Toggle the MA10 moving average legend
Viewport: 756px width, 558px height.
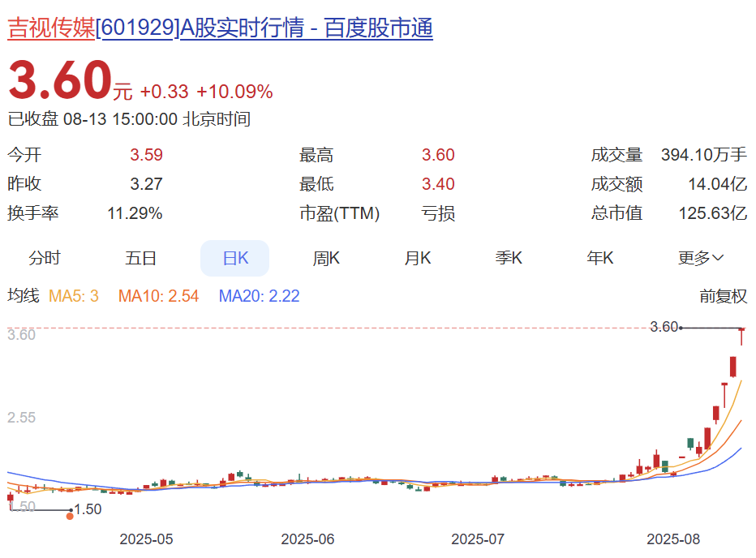(158, 296)
